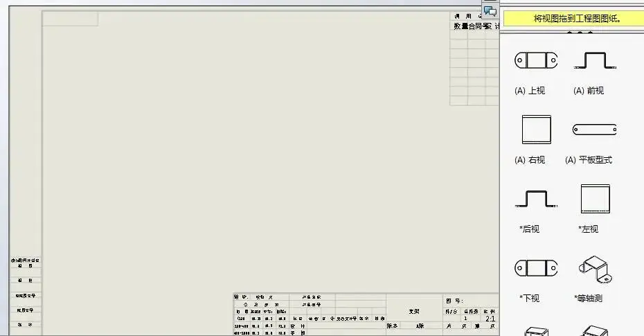The height and width of the screenshot is (336, 644).
Task: Select the *后视 back view thumbnail
Action: point(536,200)
